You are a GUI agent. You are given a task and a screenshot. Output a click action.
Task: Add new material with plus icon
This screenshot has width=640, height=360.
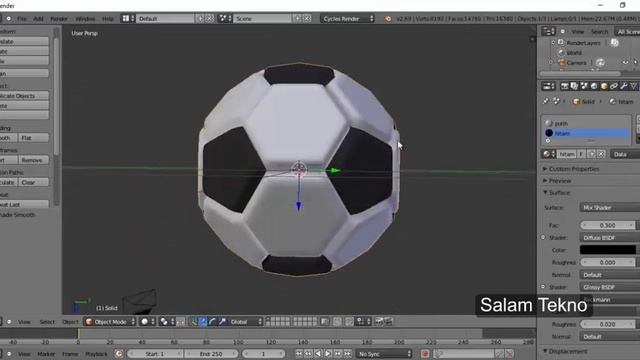[591, 154]
